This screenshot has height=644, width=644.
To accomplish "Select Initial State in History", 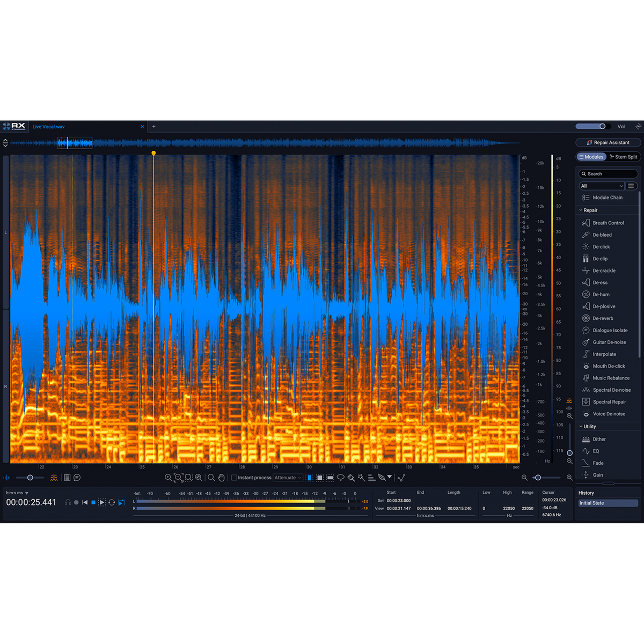I will 608,503.
